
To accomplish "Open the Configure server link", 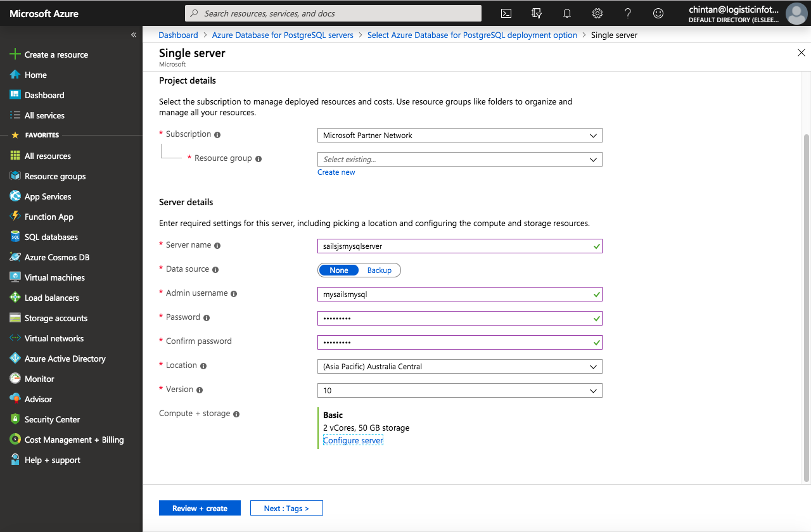I will tap(353, 440).
